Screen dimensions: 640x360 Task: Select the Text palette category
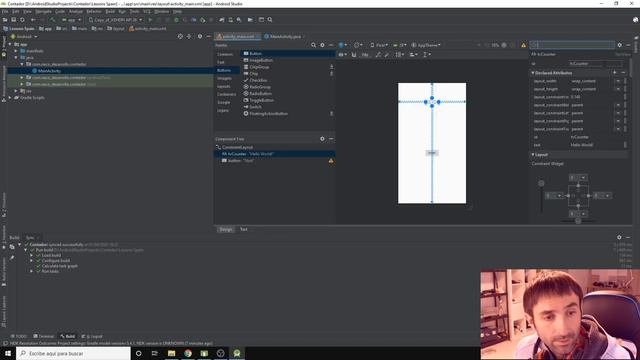[221, 62]
